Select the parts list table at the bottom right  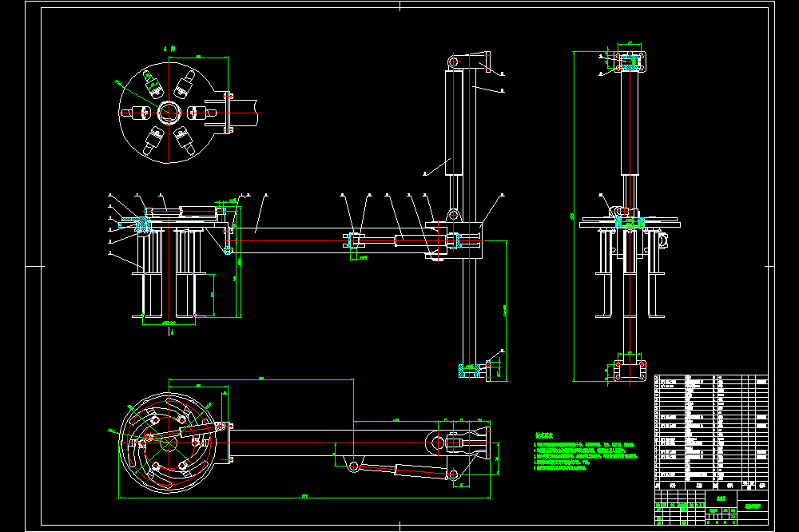[x=711, y=433]
